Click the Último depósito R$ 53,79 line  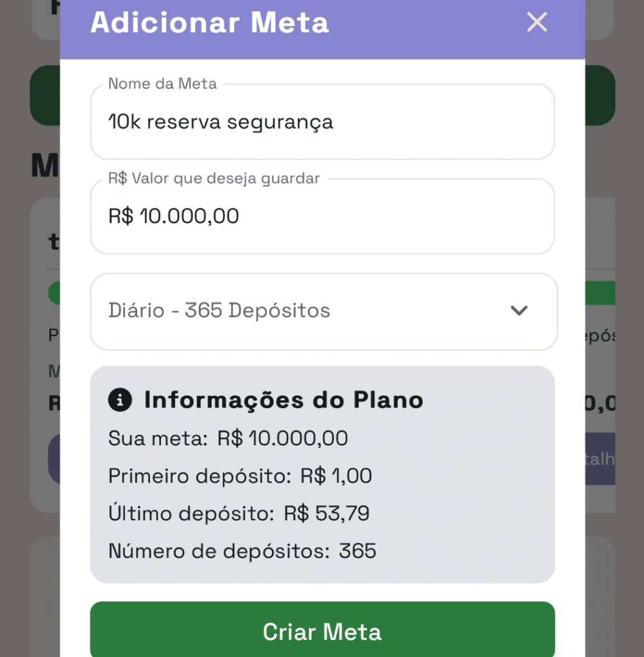(x=239, y=513)
